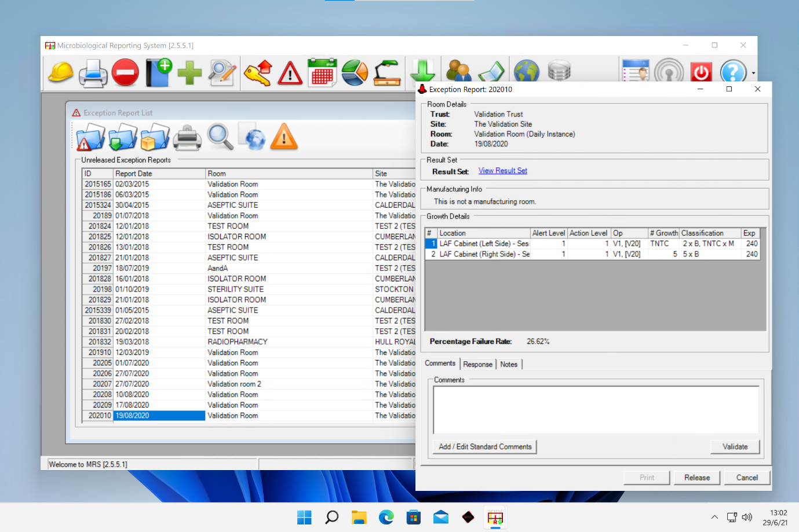Click the two users icon

point(458,71)
